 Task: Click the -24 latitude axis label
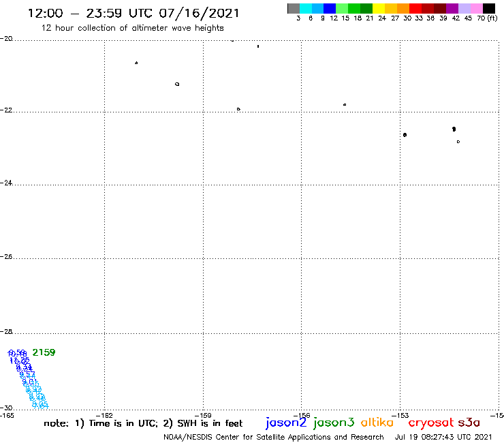(6, 183)
